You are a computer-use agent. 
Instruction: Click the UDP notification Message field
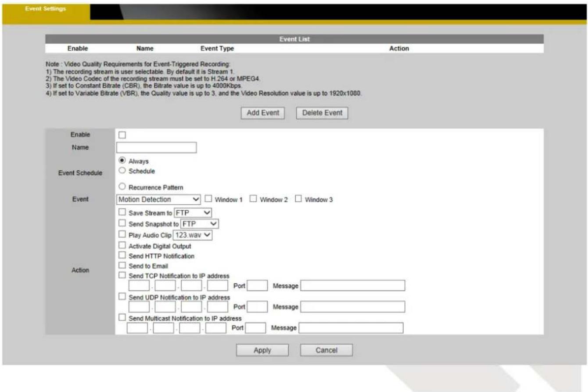click(x=353, y=306)
